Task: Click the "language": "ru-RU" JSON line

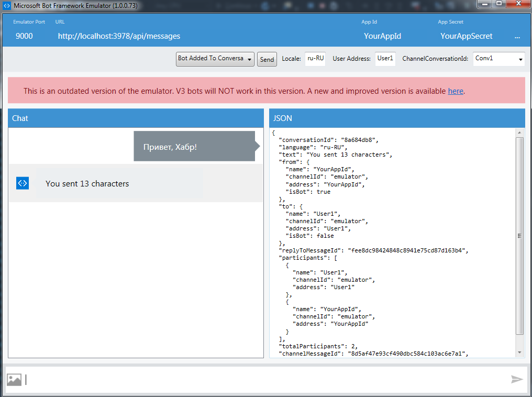Action: (313, 147)
